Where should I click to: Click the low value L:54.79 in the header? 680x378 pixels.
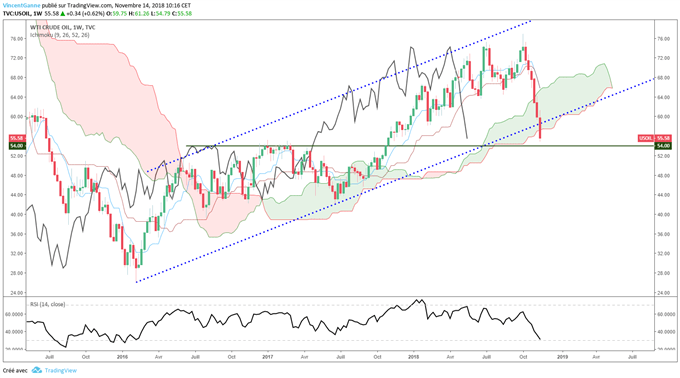160,13
